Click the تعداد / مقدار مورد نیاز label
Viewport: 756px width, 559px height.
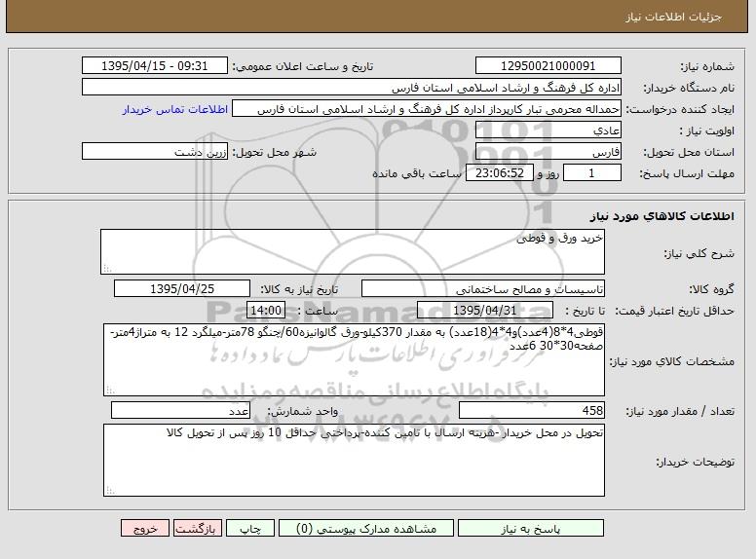pos(680,411)
